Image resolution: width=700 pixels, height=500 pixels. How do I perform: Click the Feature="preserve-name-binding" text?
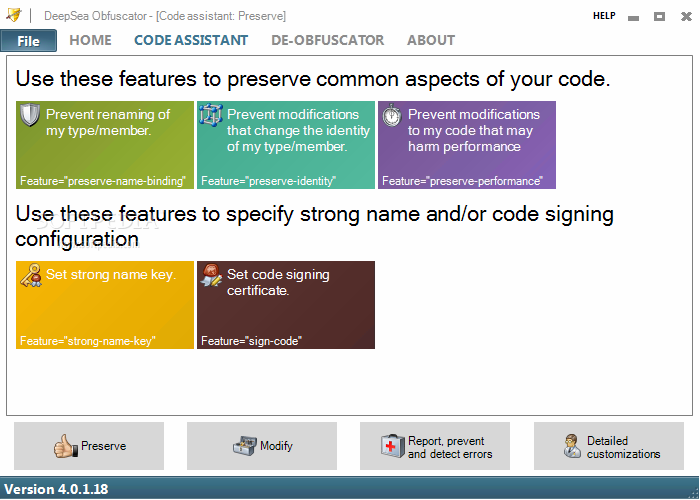point(103,181)
